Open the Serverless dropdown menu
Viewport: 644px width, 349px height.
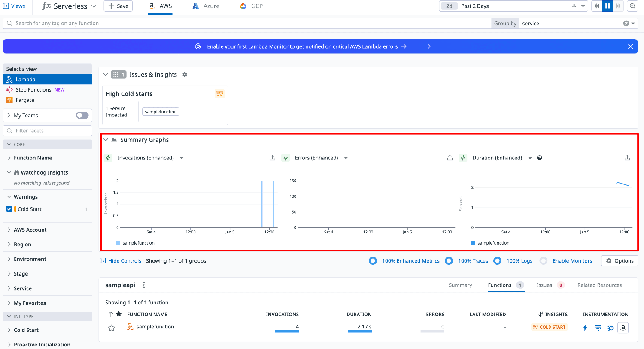(70, 6)
